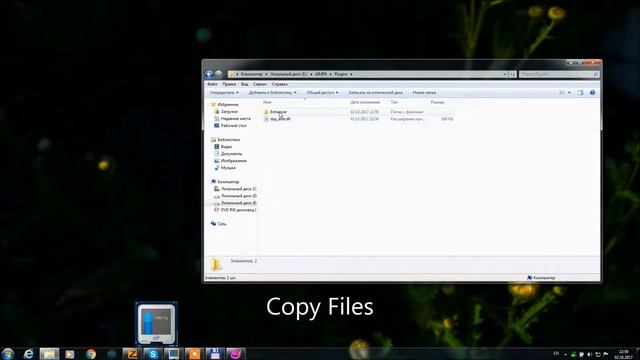Select Библиотеки in navigation pane
Screen dimensions: 640x360
(228, 140)
